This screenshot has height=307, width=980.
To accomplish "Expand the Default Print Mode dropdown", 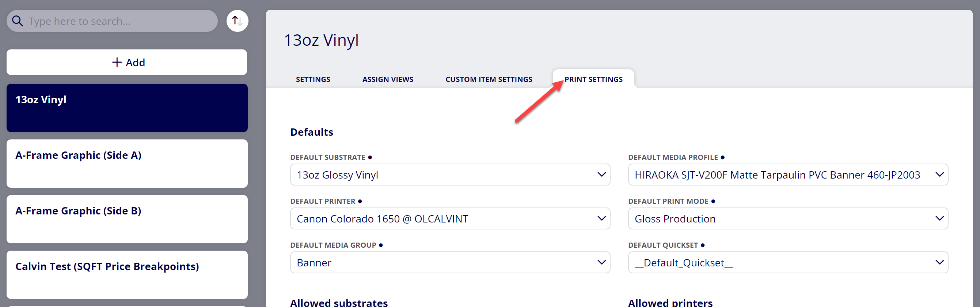I will click(788, 219).
